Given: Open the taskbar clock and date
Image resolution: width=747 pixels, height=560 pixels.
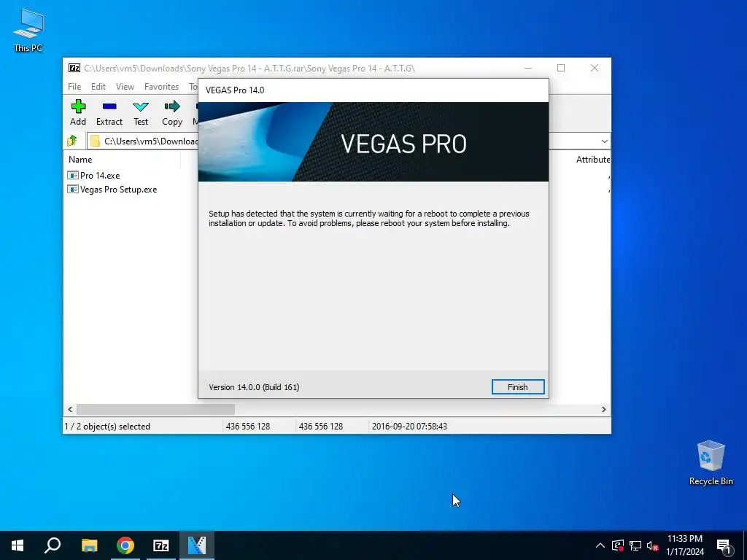Looking at the screenshot, I should click(x=684, y=545).
